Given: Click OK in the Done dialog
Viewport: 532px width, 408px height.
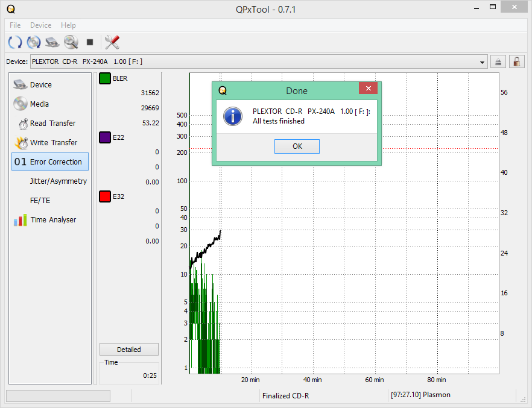Looking at the screenshot, I should pos(297,146).
